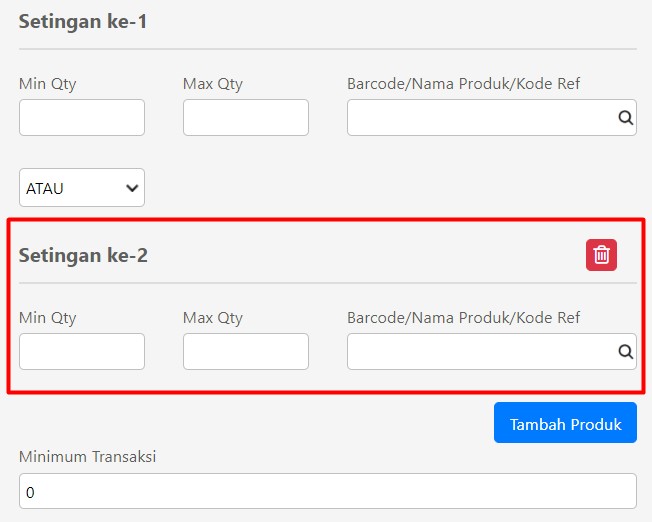Click the Barcode/Nama Produk/Kode Ref label in Setingan ke-2
The height and width of the screenshot is (522, 652).
(x=463, y=318)
